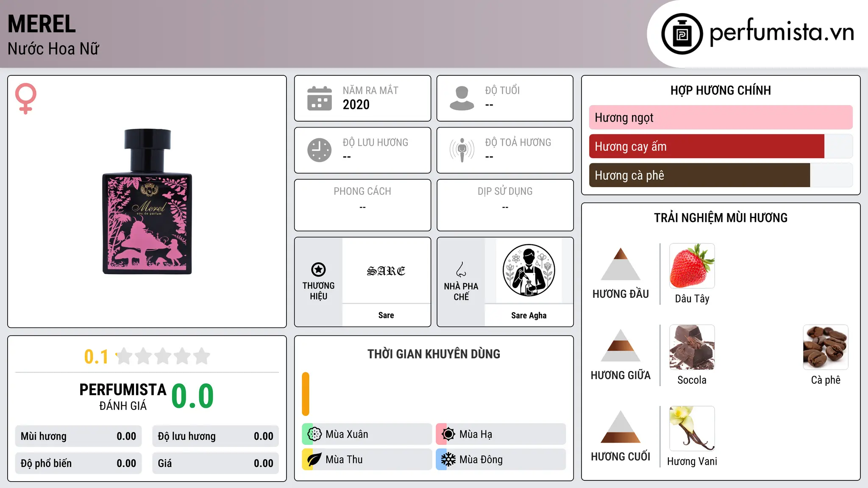Screen dimensions: 868x488
Task: Click the Socola note label
Action: [x=692, y=380]
